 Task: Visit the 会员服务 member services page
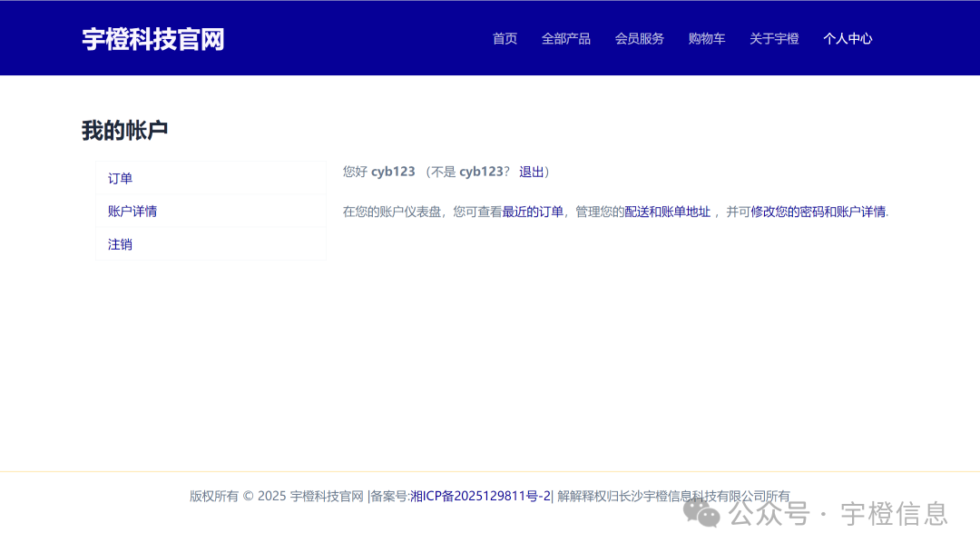pyautogui.click(x=639, y=38)
